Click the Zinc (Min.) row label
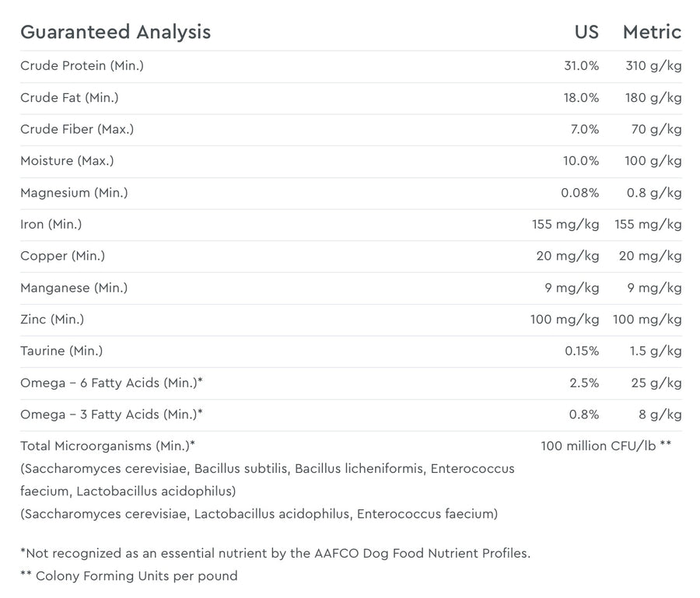700x598 pixels. [x=52, y=320]
